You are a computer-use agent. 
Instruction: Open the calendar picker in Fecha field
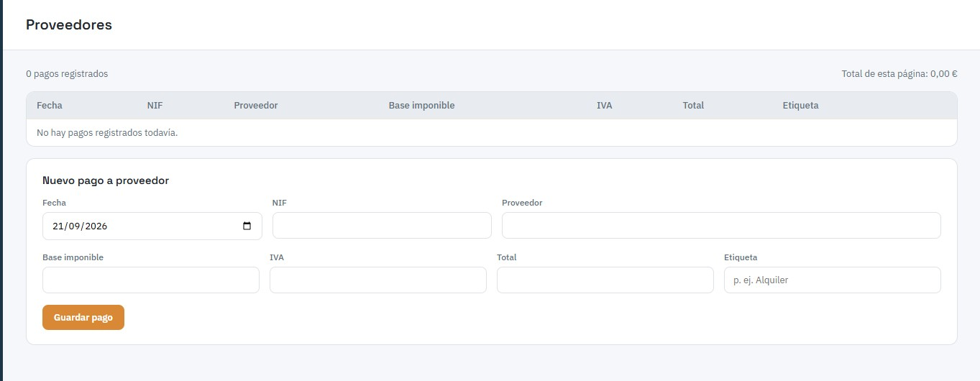[247, 226]
